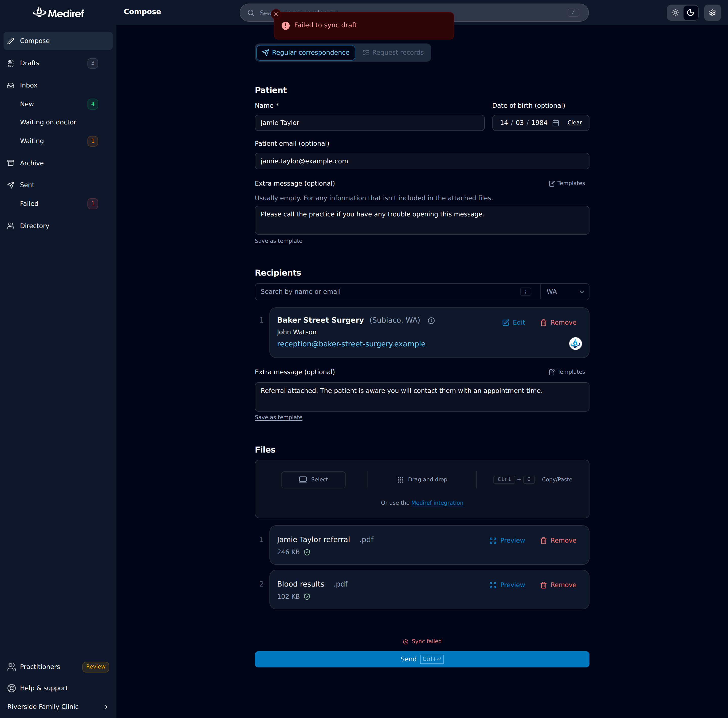Open Waiting on doctor list

pyautogui.click(x=58, y=122)
